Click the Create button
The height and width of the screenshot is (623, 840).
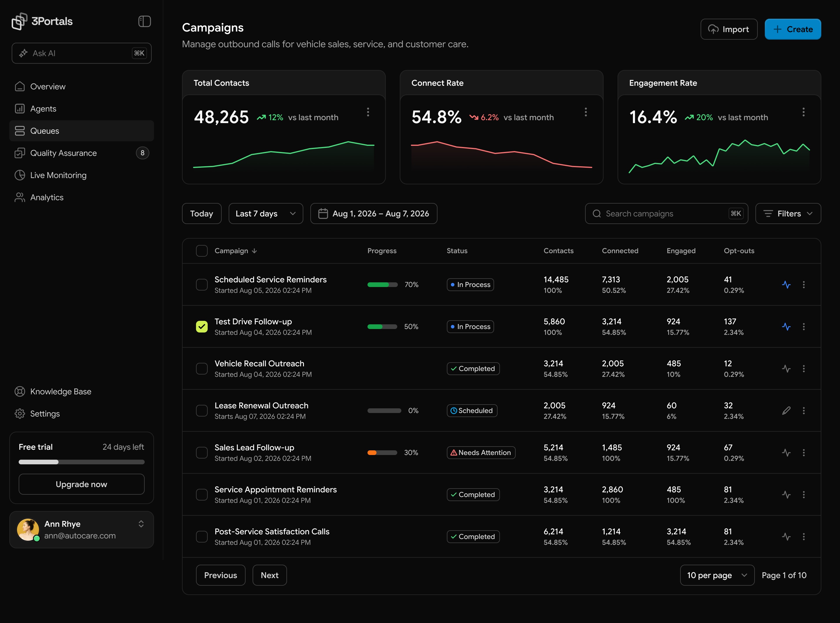click(x=792, y=29)
